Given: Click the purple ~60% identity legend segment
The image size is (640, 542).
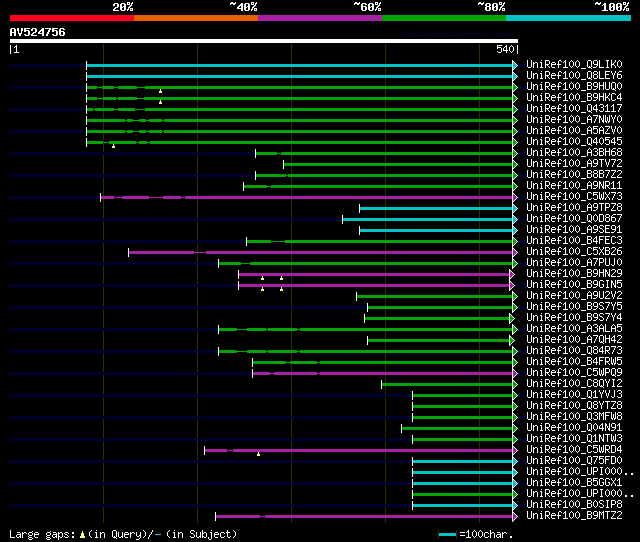Looking at the screenshot, I should pos(320,18).
